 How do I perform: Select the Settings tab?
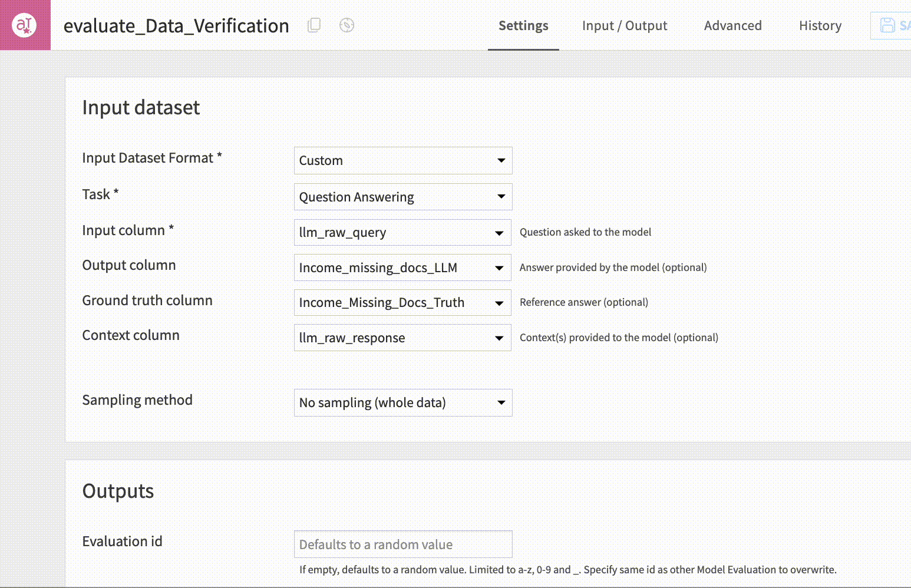coord(523,25)
